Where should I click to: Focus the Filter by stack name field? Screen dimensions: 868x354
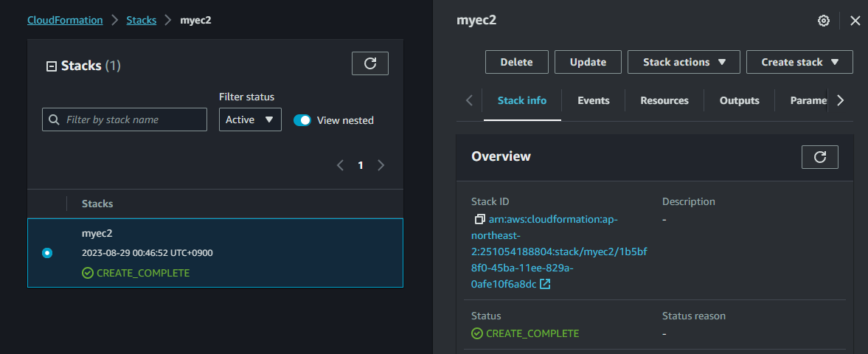coord(125,119)
